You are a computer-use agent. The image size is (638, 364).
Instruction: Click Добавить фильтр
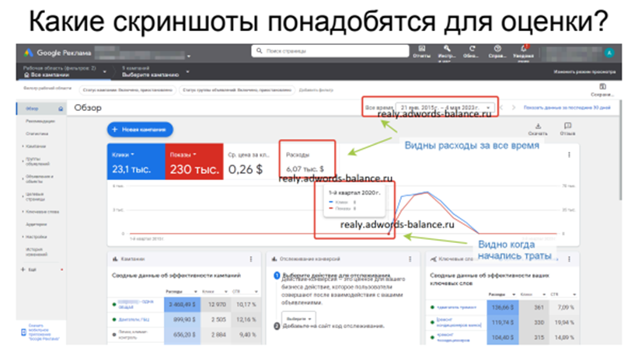(x=316, y=90)
